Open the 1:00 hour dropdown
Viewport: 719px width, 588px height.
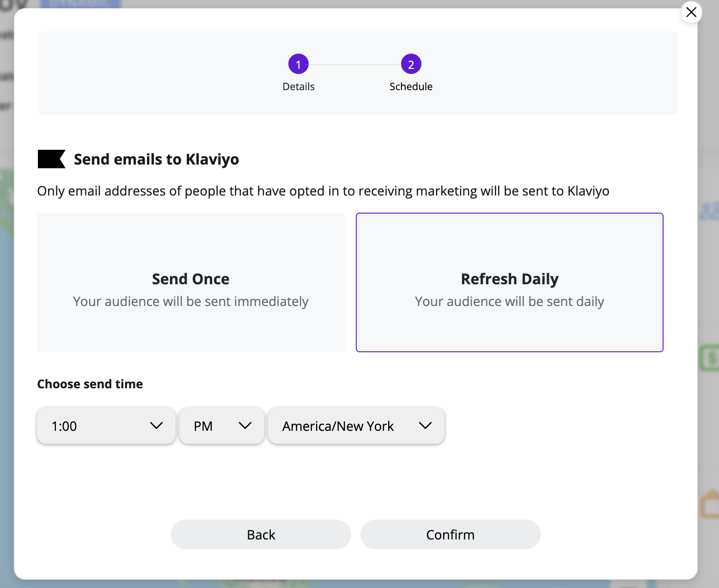106,426
